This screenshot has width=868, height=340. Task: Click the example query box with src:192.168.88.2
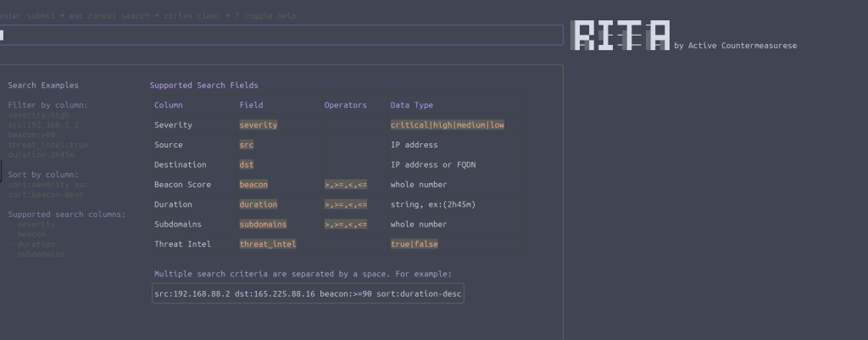click(x=309, y=293)
